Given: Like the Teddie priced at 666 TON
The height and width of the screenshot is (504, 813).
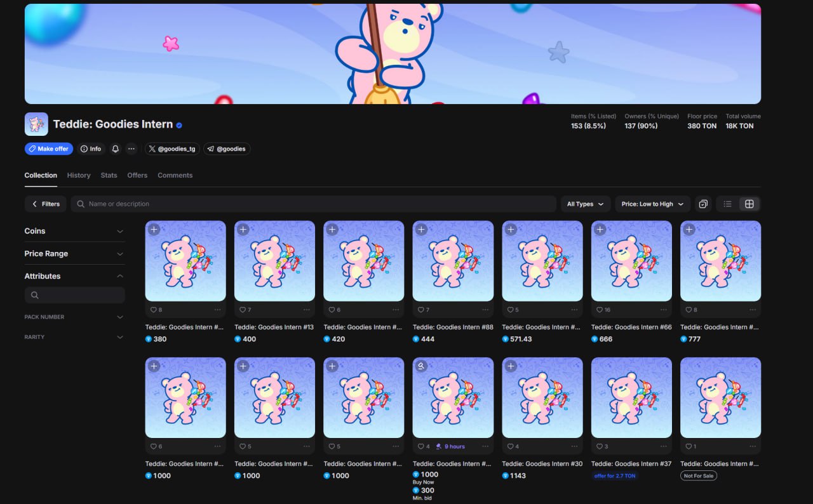Looking at the screenshot, I should click(x=599, y=310).
